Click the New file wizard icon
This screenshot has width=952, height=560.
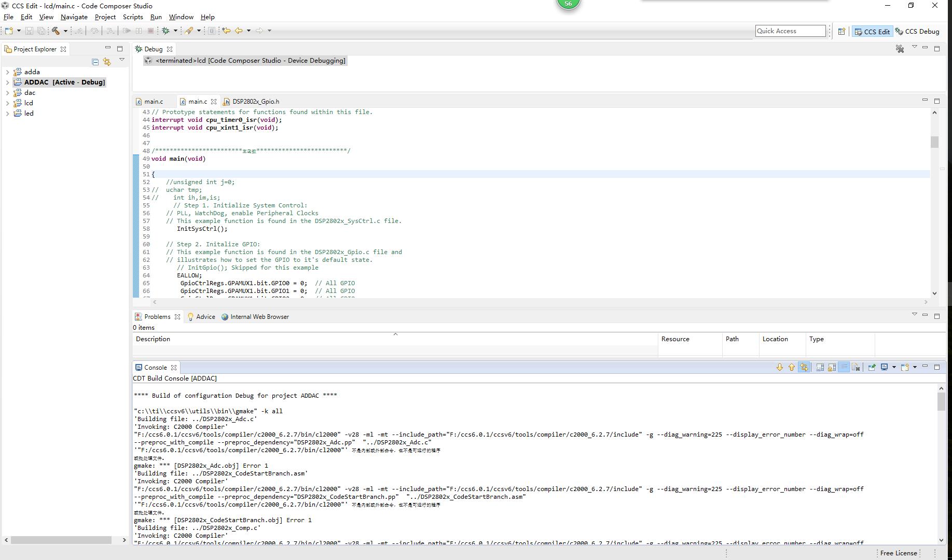click(x=9, y=31)
